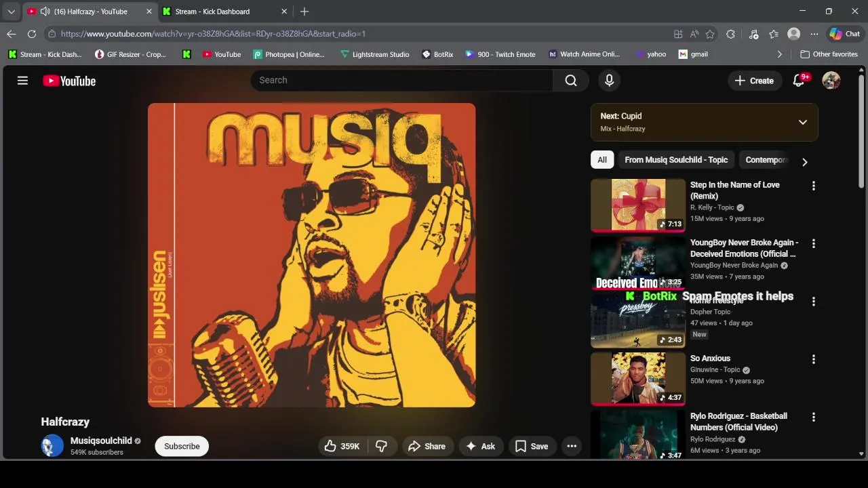Select the All filter chip

click(x=602, y=160)
